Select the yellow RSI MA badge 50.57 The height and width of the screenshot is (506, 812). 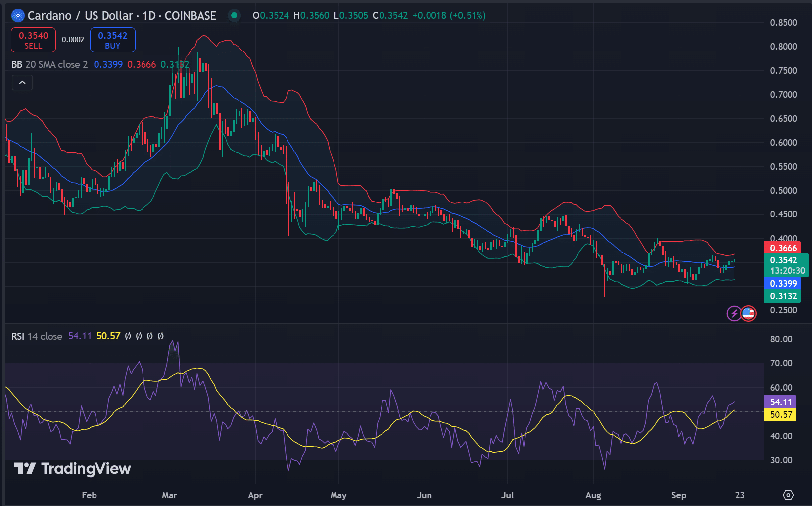coord(780,415)
